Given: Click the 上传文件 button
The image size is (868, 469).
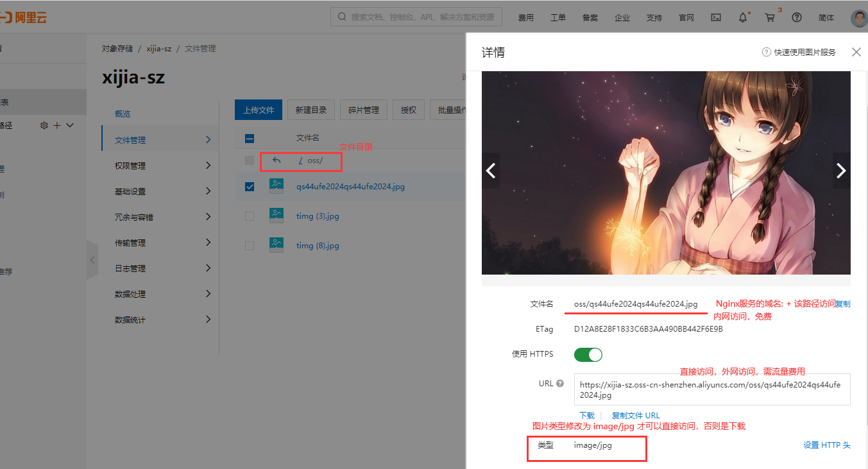Looking at the screenshot, I should point(259,110).
